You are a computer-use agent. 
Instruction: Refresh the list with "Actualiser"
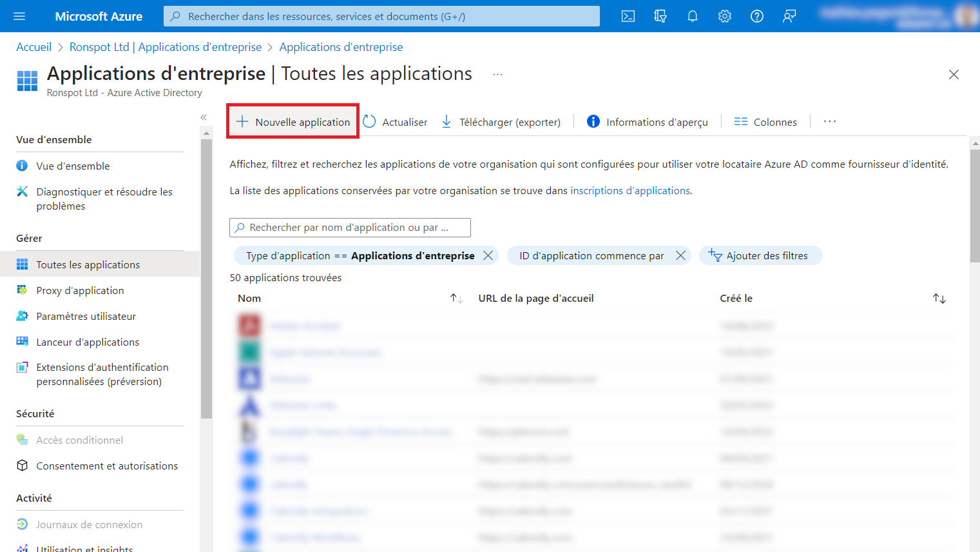point(395,122)
